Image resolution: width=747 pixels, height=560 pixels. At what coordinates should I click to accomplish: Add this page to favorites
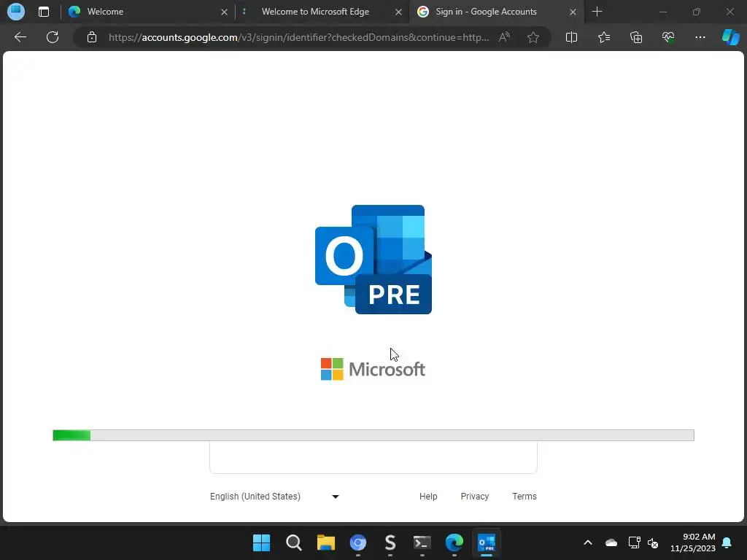click(x=533, y=37)
